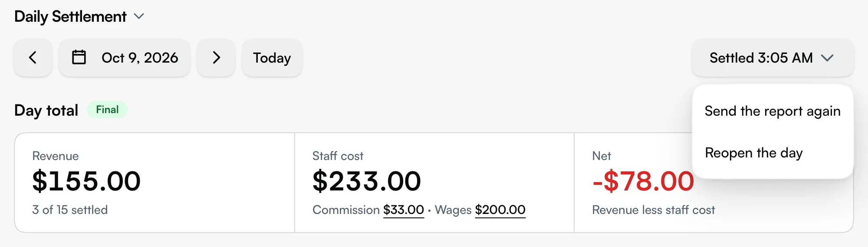Viewport: 868px width, 247px height.
Task: Click the chevron on Settled 3:05 AM button
Action: point(828,58)
